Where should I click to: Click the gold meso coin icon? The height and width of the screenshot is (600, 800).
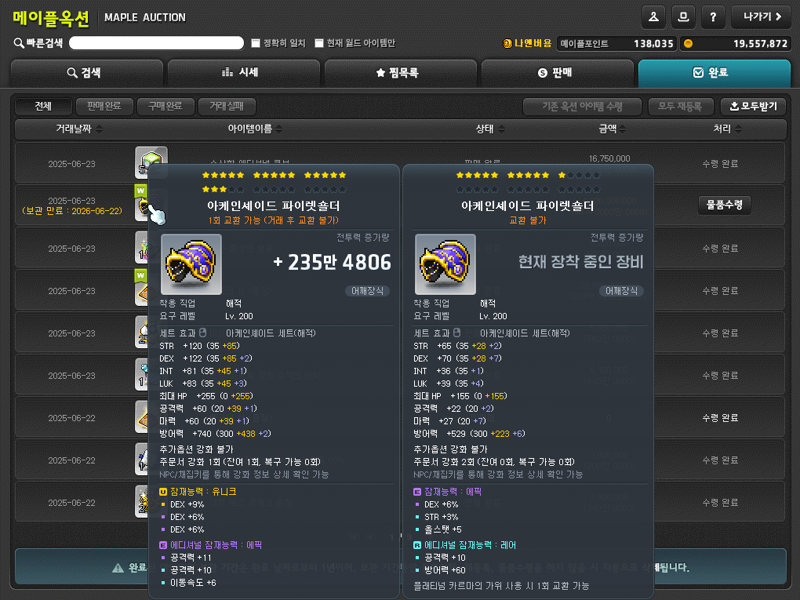(688, 43)
